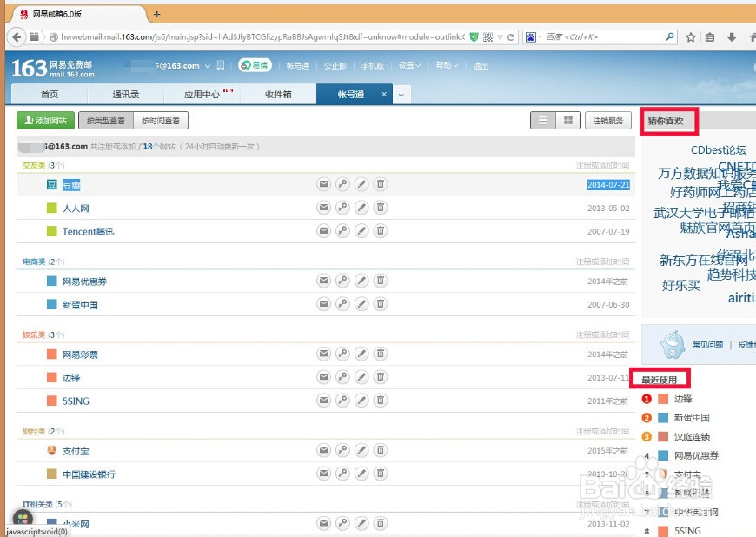
Task: Click the 帐号通 link in the header bar
Action: click(297, 65)
